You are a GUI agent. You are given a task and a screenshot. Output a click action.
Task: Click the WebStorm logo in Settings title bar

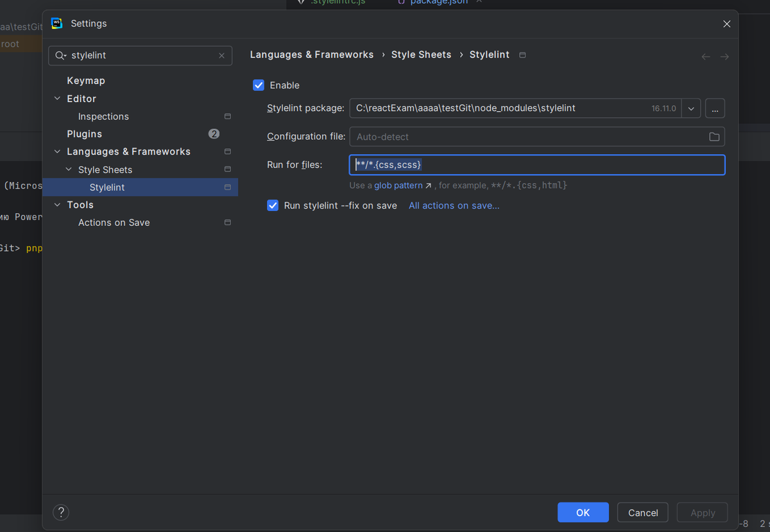(56, 23)
